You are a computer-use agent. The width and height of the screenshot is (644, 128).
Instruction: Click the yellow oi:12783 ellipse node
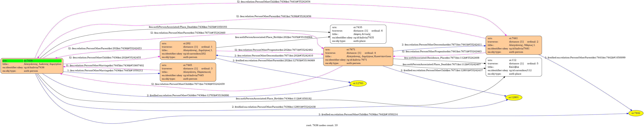coord(358,83)
